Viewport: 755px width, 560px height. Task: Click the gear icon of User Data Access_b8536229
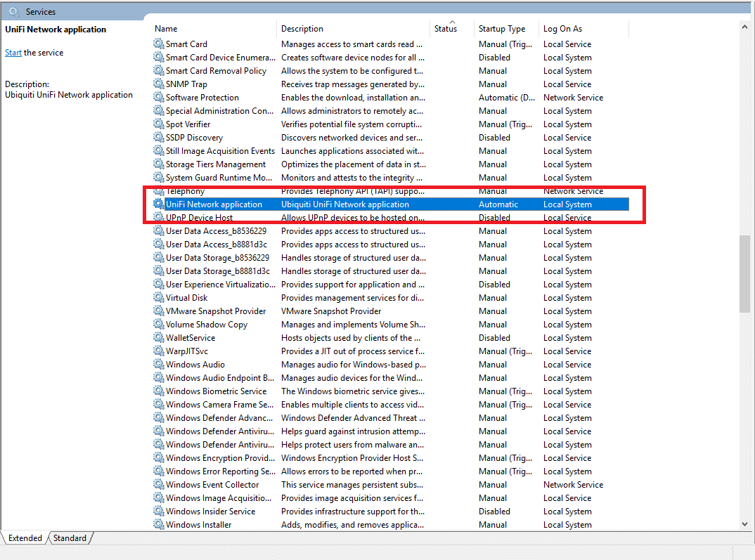(x=158, y=231)
